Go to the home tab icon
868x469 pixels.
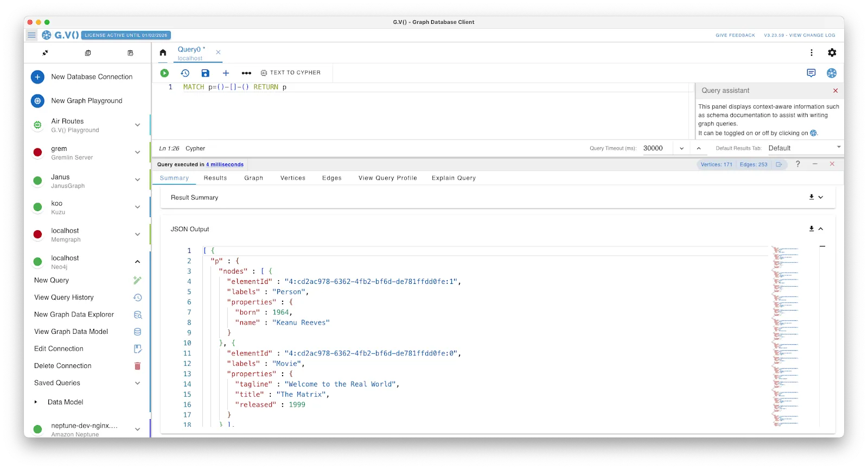pos(163,53)
